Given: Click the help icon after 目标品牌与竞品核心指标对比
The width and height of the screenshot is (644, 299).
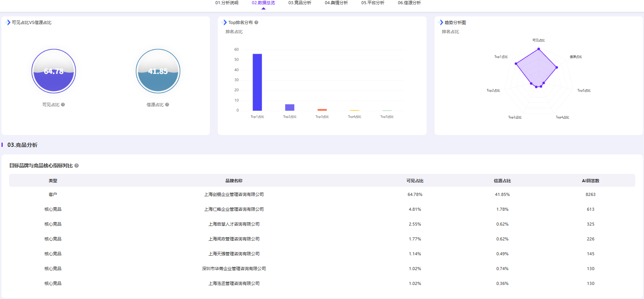Looking at the screenshot, I should [77, 165].
